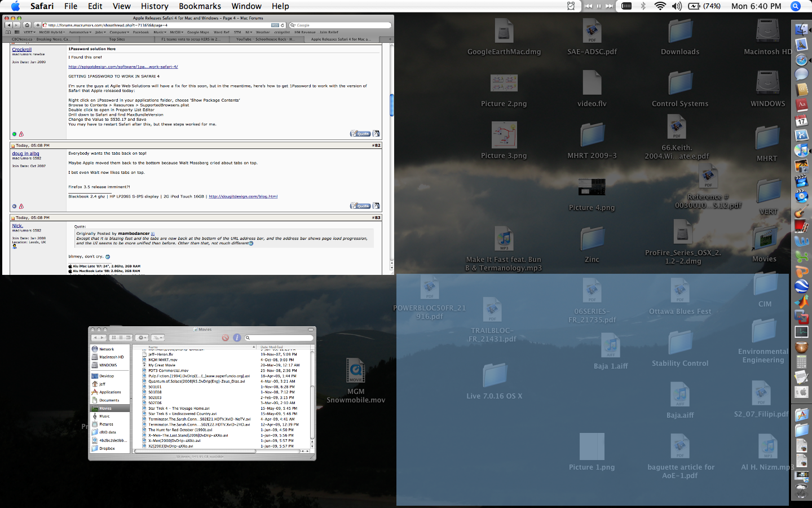Expand the Computer bookmarks menu
The width and height of the screenshot is (812, 508).
pos(119,32)
